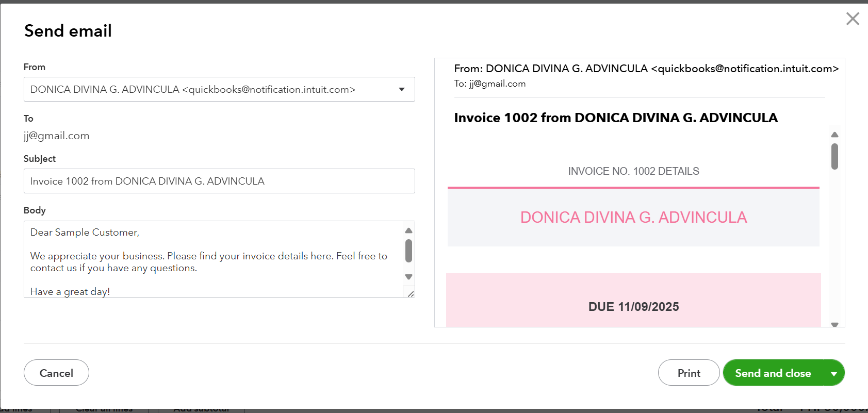
Task: Click the DUE 11/09/2025 banner in preview
Action: 633,307
